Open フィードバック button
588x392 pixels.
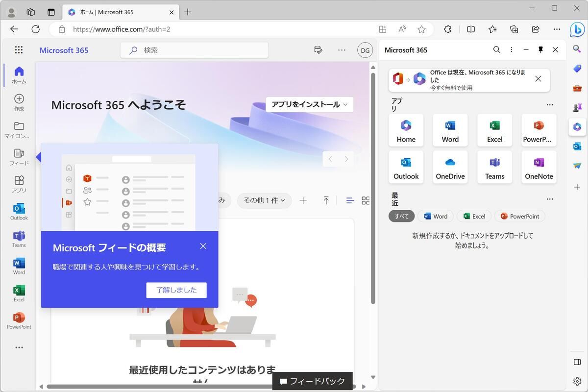(x=313, y=381)
